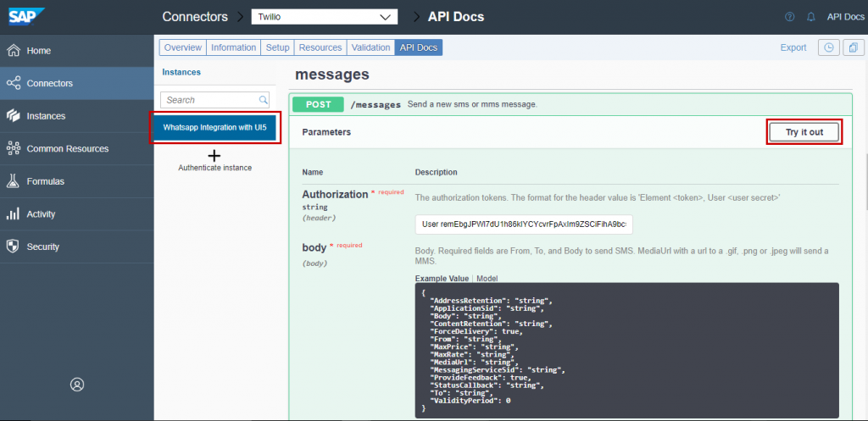Select Whatsapp Integration with UI5 instance

(x=214, y=127)
